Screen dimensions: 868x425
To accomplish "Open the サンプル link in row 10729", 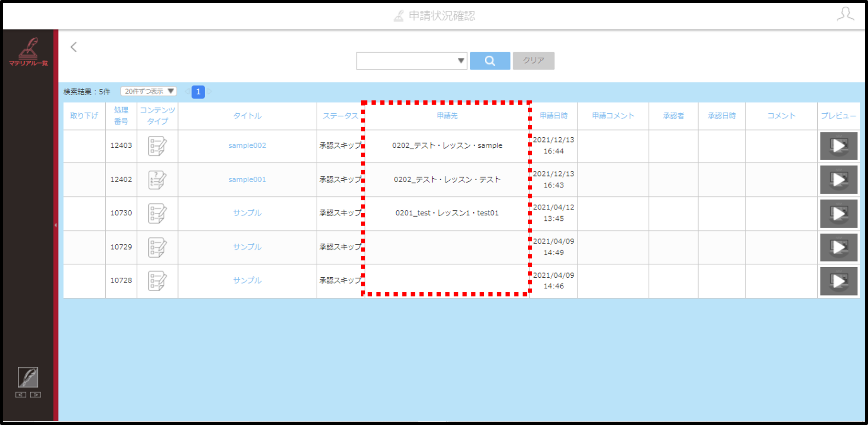I will [x=247, y=247].
